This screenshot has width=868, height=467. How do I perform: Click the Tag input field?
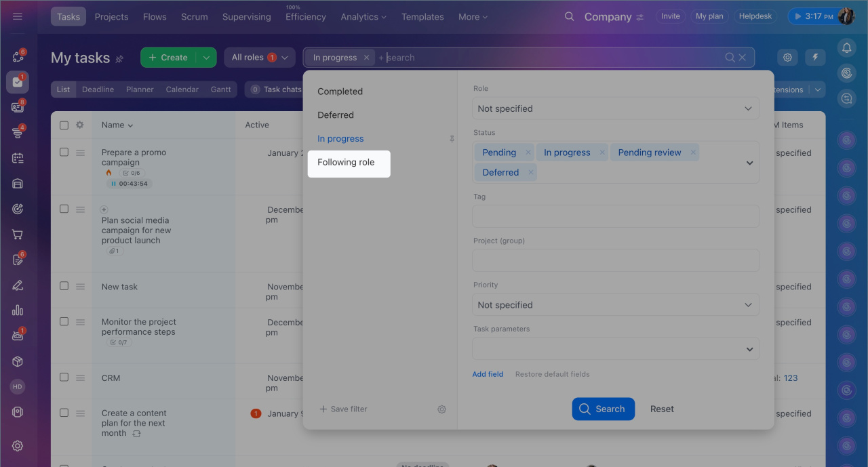(x=615, y=216)
